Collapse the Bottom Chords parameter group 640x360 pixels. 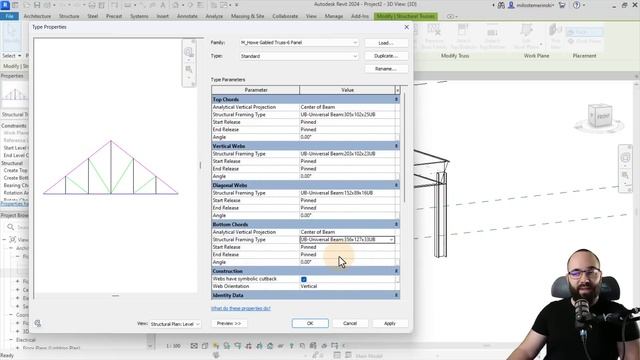[x=396, y=224]
